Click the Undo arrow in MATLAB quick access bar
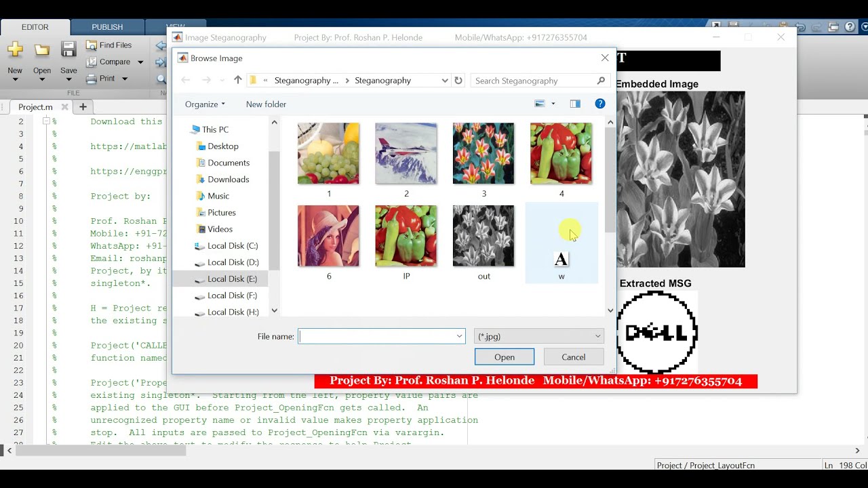 click(801, 27)
